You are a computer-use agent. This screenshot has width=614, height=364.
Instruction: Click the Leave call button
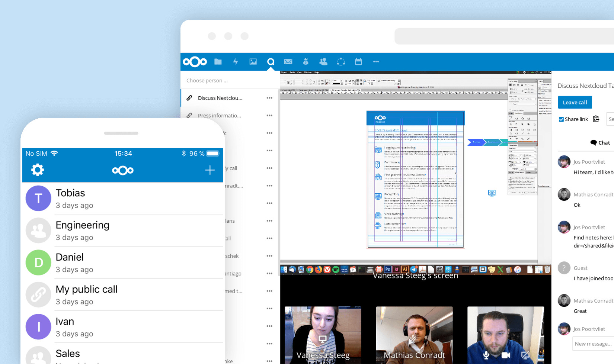coord(575,102)
